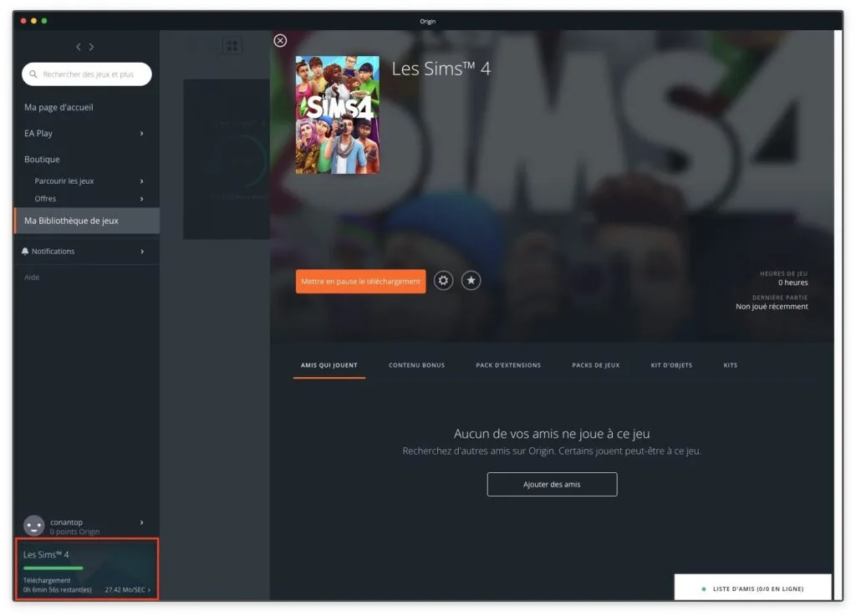Image resolution: width=856 pixels, height=616 pixels.
Task: Mark Les Sims 4 as favorite star
Action: tap(471, 281)
